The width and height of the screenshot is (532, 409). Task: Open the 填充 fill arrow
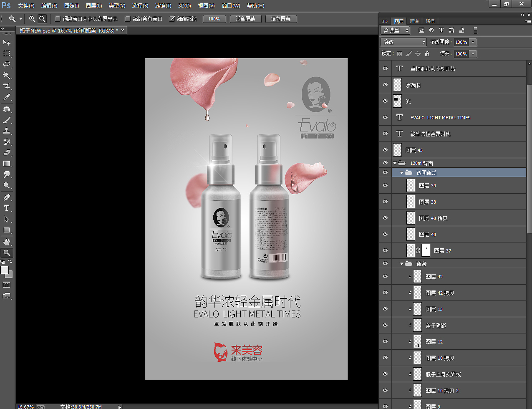click(473, 54)
